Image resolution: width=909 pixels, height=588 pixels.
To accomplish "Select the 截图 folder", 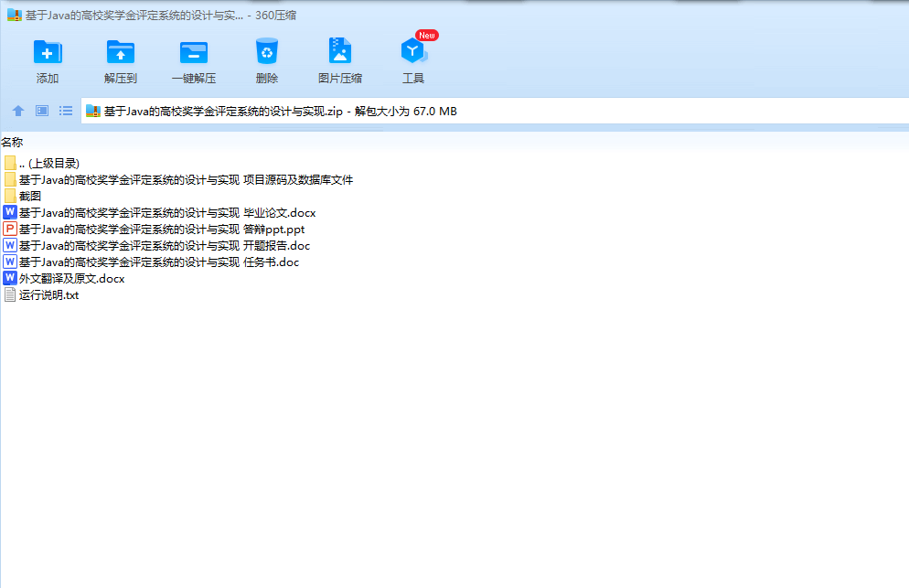I will [23, 196].
